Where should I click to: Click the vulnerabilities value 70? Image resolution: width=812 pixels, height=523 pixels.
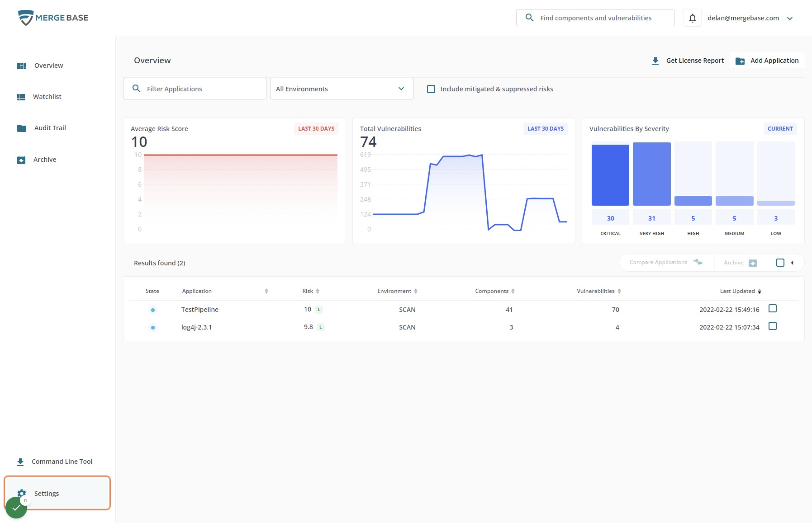[x=615, y=310]
